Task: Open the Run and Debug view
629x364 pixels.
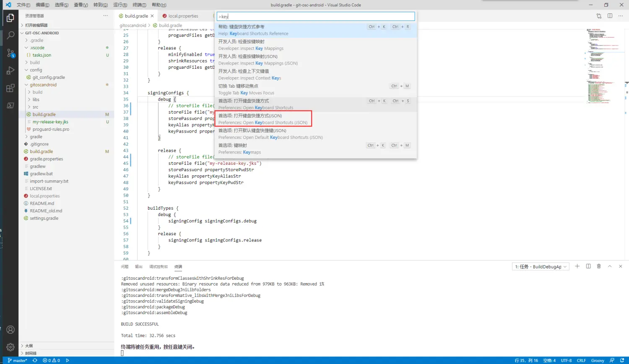Action: (x=10, y=71)
